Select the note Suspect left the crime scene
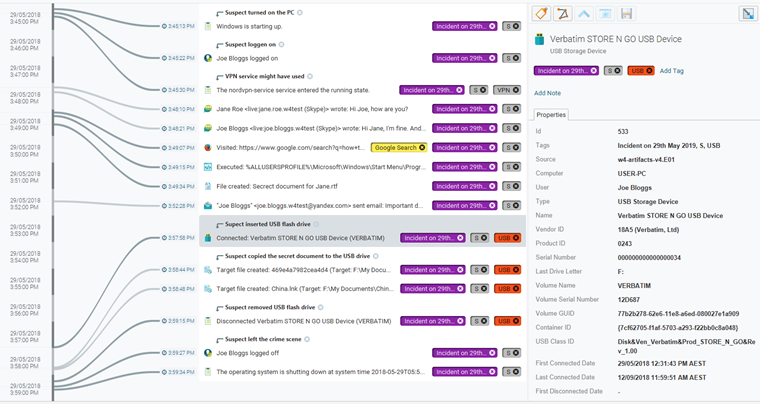 (x=263, y=340)
